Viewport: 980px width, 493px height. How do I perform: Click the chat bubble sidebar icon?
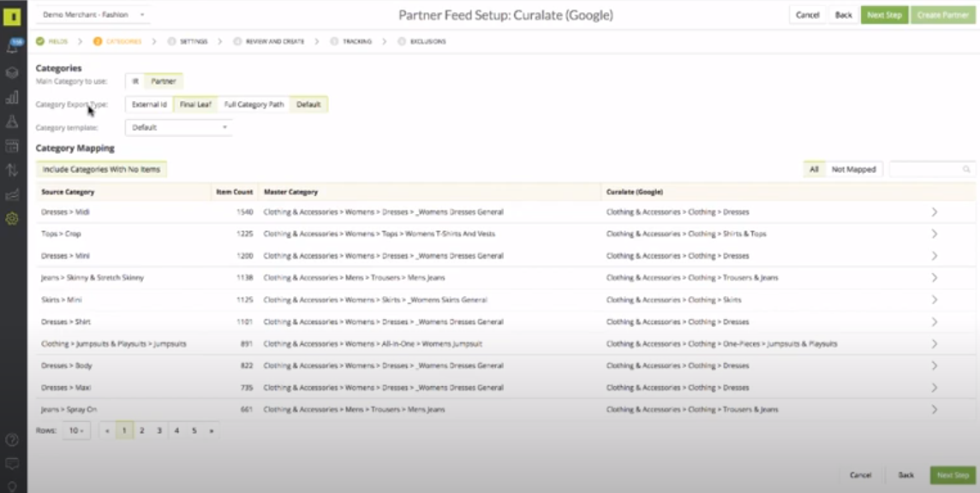[13, 464]
